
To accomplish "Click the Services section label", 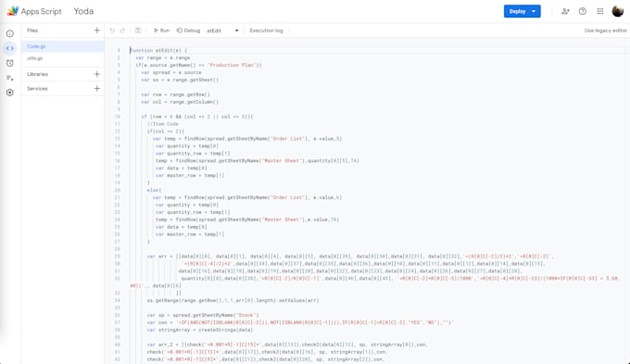I will click(x=37, y=88).
